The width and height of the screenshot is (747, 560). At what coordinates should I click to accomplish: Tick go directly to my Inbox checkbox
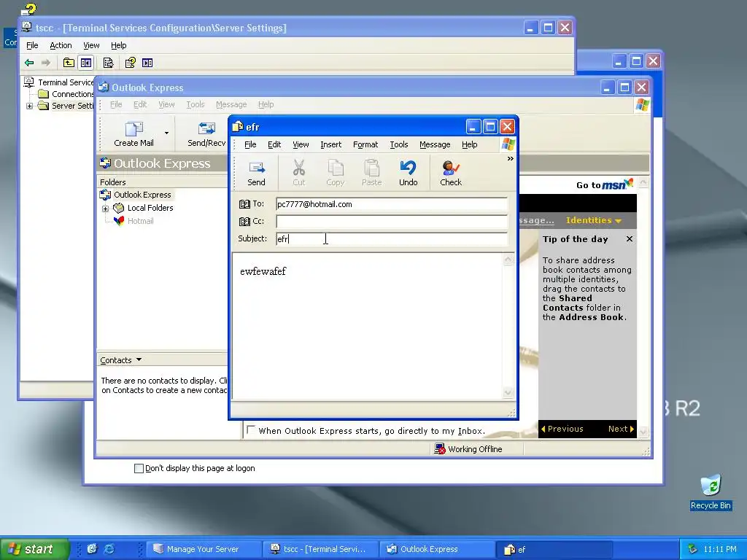(x=251, y=429)
